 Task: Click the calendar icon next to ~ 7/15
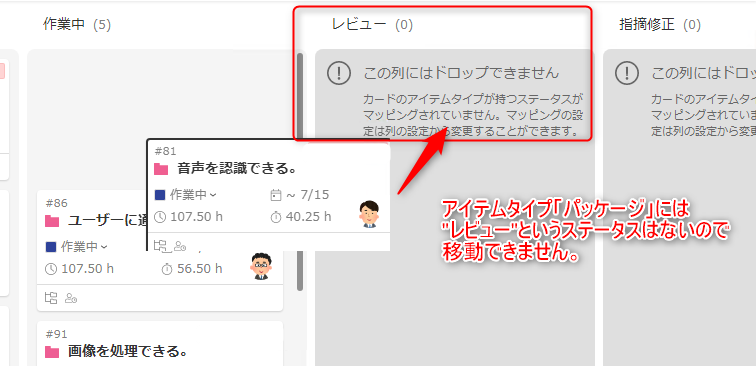click(275, 195)
